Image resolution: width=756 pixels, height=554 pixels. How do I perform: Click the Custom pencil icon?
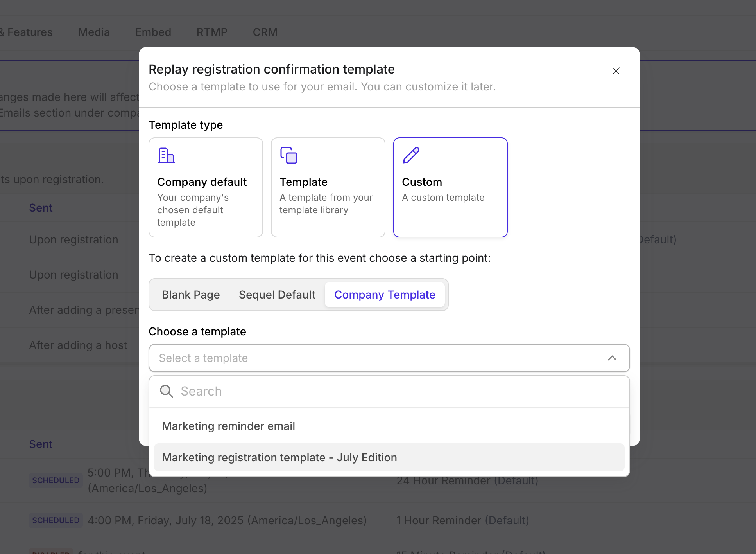click(411, 155)
